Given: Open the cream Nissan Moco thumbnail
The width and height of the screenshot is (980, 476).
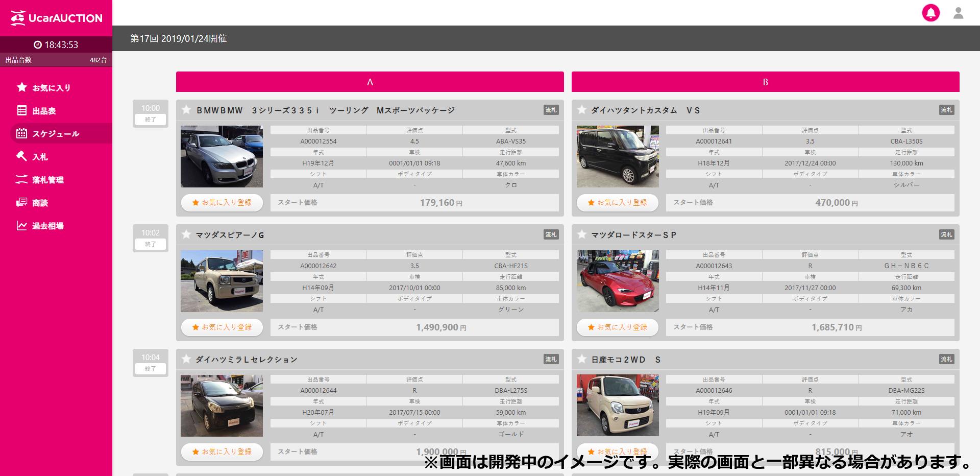Looking at the screenshot, I should [618, 406].
